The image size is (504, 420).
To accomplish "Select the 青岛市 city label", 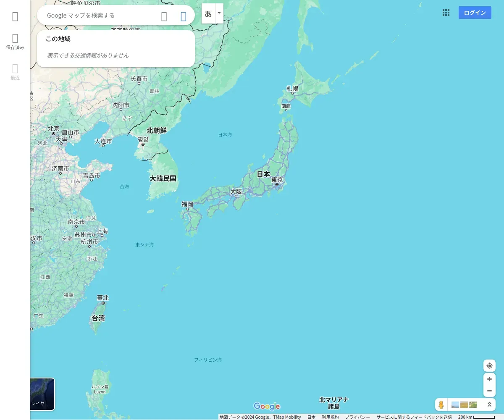I will point(92,176).
